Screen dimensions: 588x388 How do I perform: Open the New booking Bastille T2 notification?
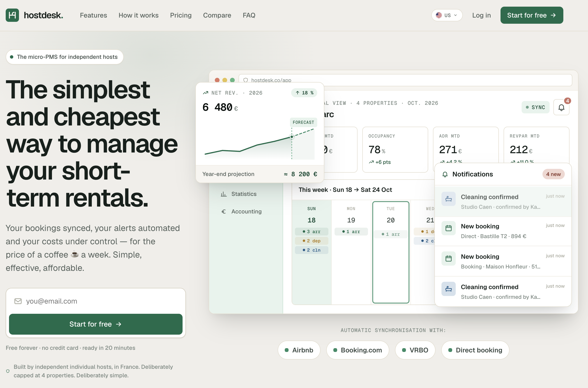[503, 231]
